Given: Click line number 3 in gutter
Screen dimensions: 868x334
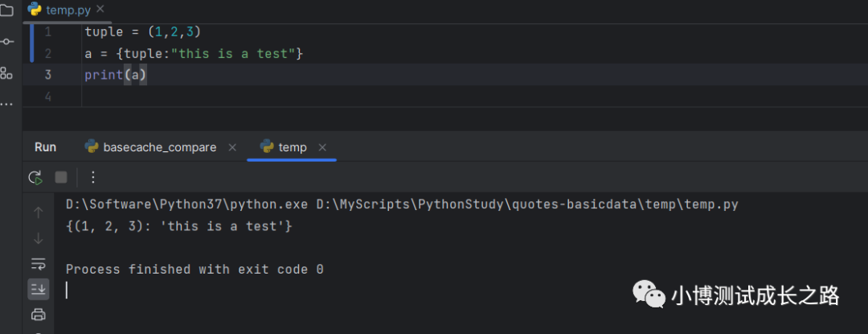Looking at the screenshot, I should tap(48, 75).
